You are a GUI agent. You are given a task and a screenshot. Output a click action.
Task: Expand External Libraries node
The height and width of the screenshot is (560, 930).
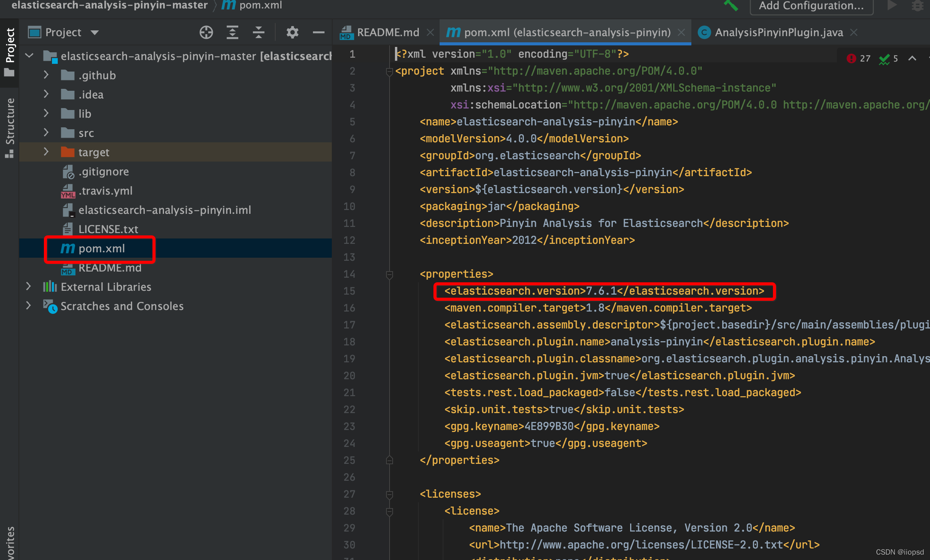pyautogui.click(x=28, y=286)
